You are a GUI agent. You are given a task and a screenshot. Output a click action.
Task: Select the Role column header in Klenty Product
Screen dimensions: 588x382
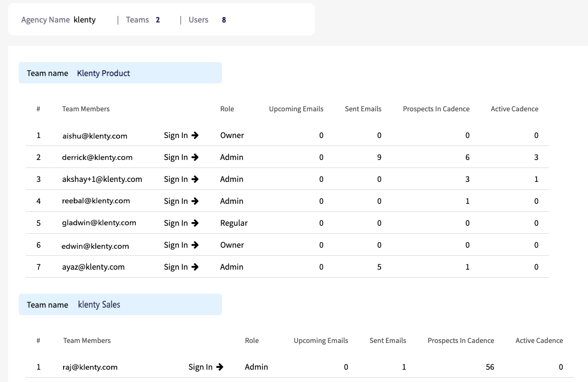(227, 109)
